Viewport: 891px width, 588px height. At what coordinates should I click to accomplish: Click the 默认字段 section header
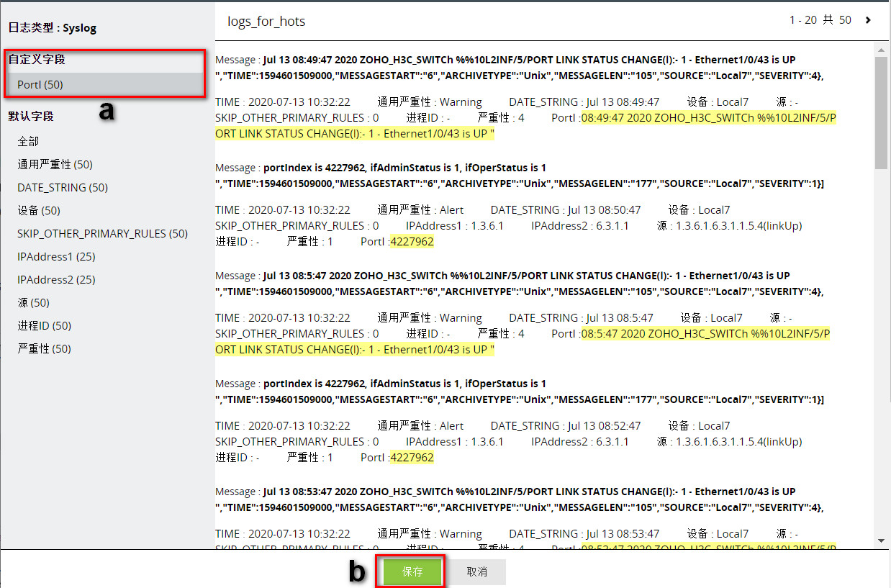click(x=31, y=116)
